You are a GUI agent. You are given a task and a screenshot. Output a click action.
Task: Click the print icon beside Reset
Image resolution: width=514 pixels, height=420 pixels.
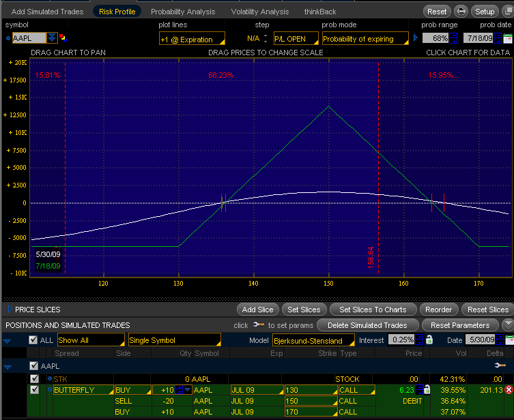(461, 12)
